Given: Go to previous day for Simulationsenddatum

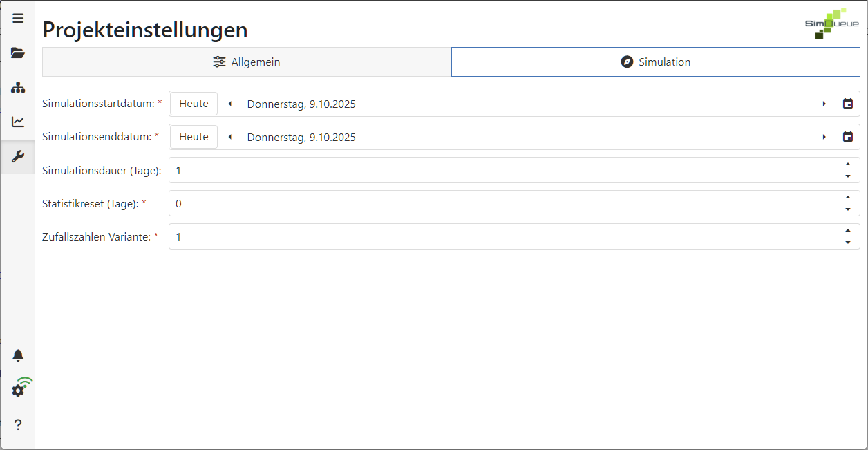Looking at the screenshot, I should pos(229,137).
